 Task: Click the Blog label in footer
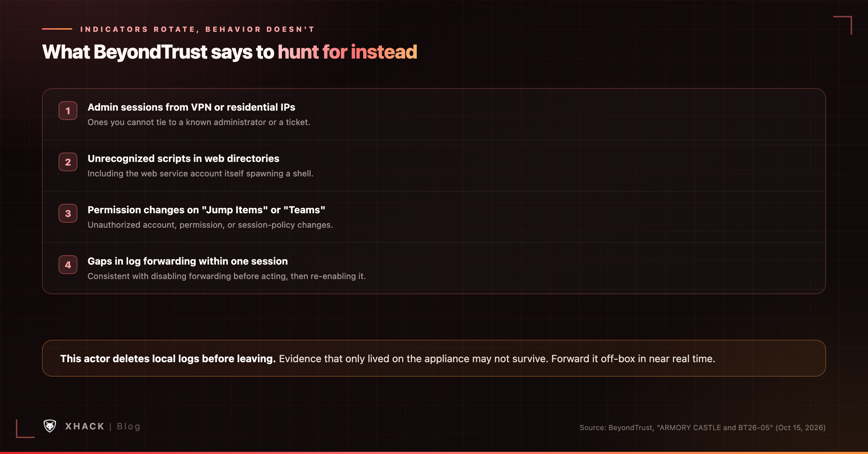click(128, 427)
